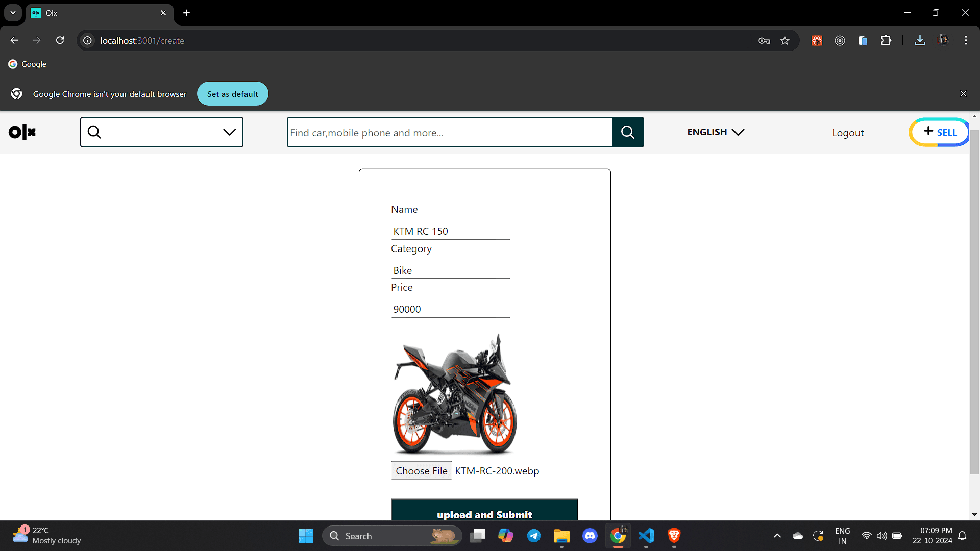The image size is (980, 551).
Task: Open Task View from the taskbar
Action: pyautogui.click(x=478, y=536)
